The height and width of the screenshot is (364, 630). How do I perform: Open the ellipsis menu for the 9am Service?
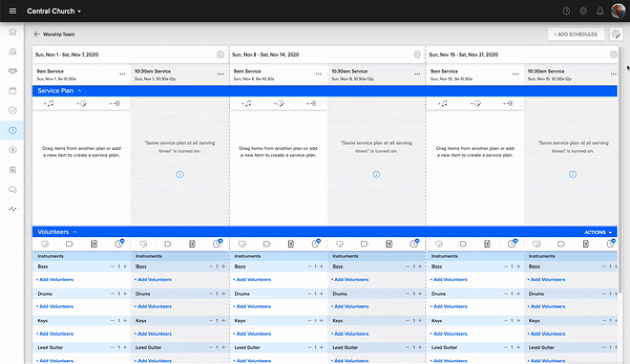click(122, 74)
